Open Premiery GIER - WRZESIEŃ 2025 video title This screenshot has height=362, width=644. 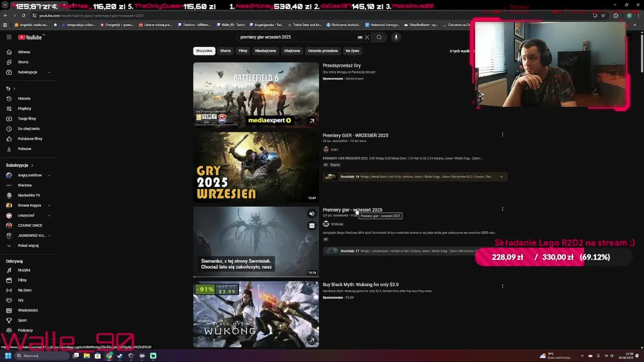click(x=355, y=135)
